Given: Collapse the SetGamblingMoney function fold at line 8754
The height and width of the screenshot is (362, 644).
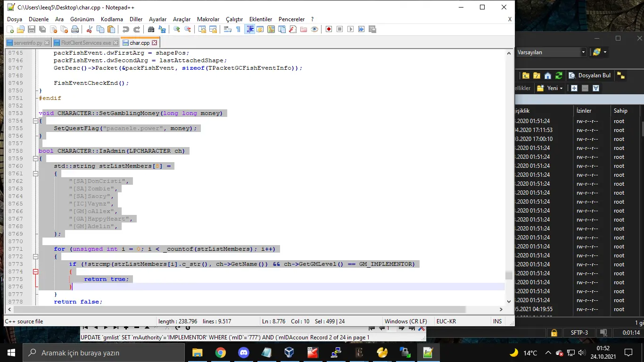Looking at the screenshot, I should coord(35,121).
